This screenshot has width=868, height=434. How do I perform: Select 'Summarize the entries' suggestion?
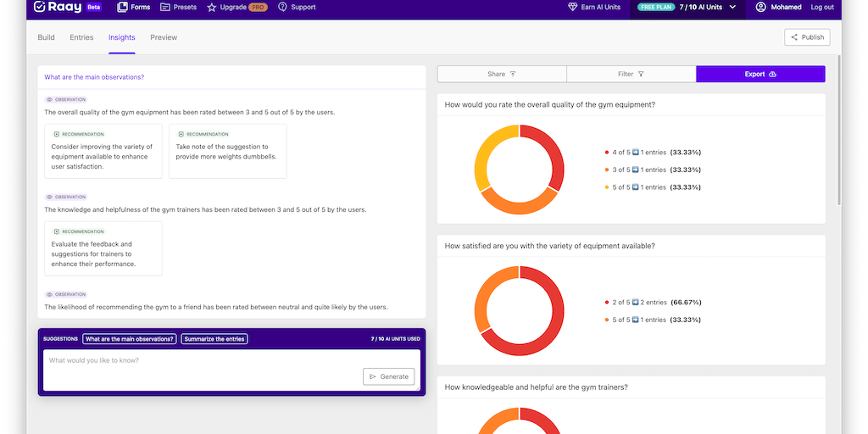pos(214,339)
